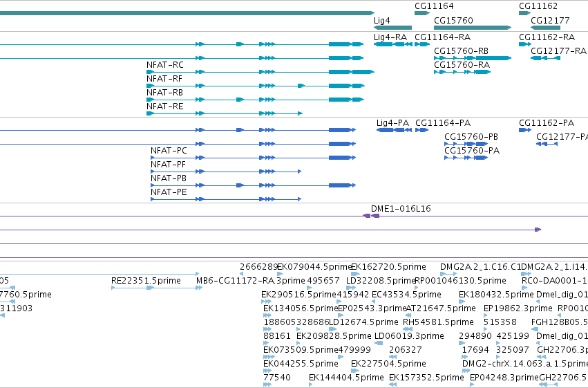The height and width of the screenshot is (388, 588).
Task: Select the CG11164-PA protein label
Action: tap(443, 123)
